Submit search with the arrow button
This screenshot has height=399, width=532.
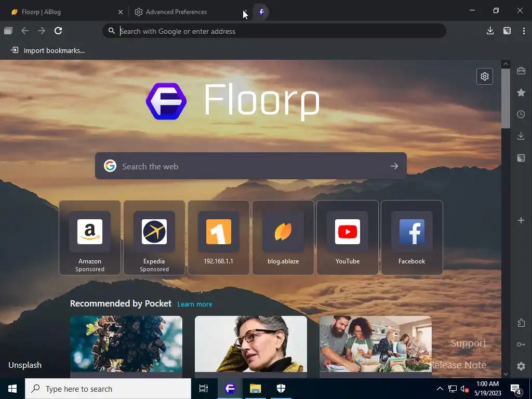[394, 166]
